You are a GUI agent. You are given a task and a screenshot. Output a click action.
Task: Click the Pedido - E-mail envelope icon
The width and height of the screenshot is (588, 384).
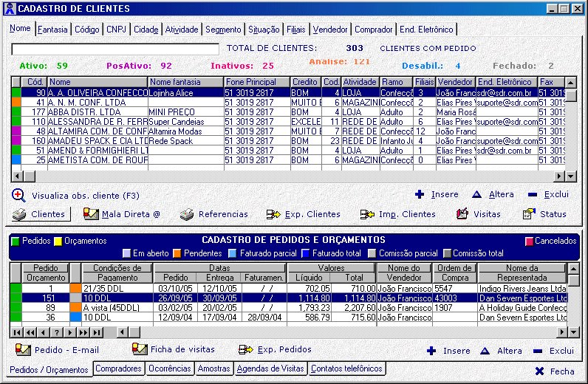[23, 349]
